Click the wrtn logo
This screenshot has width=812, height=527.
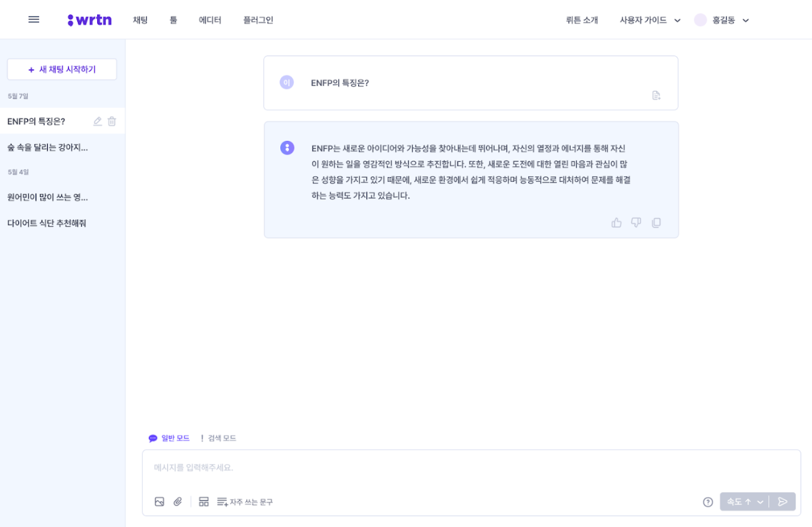pyautogui.click(x=90, y=20)
